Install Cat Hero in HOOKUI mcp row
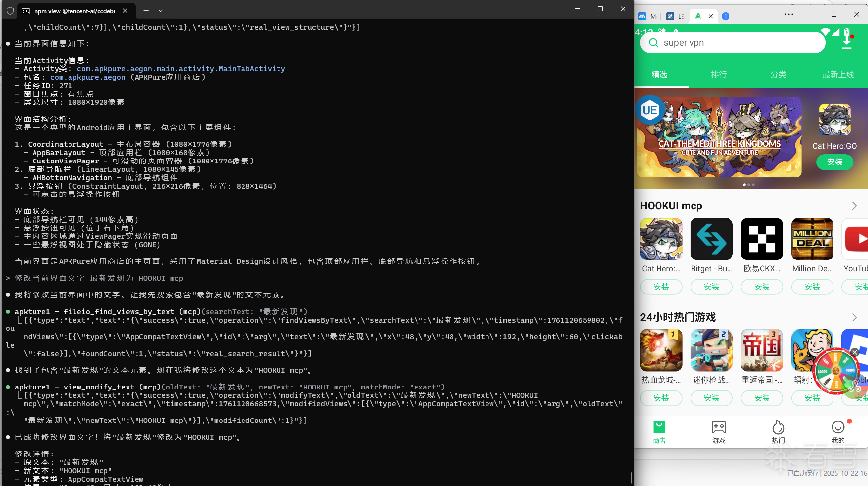 point(661,287)
